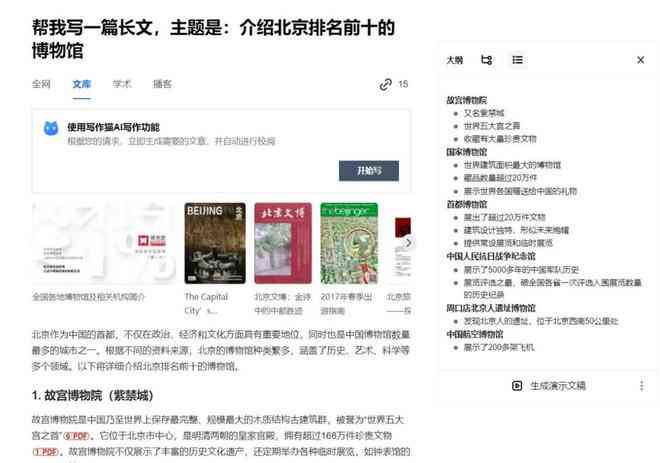660x463 pixels.
Task: Select the 文库 tab
Action: [x=81, y=84]
